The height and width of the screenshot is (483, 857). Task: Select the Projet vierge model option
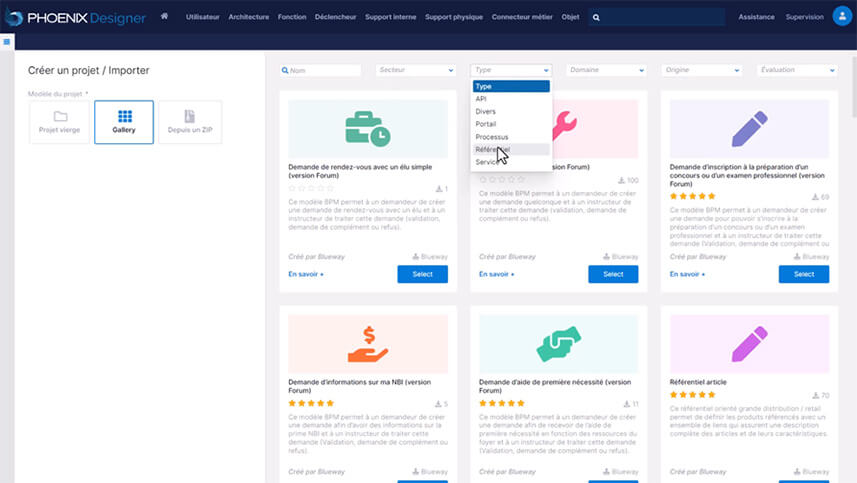(60, 122)
